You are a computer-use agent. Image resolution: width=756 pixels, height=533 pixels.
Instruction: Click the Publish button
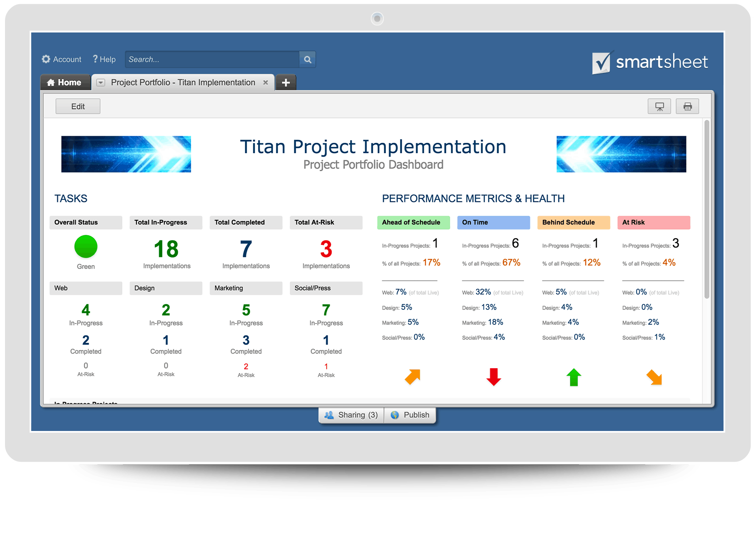[410, 415]
